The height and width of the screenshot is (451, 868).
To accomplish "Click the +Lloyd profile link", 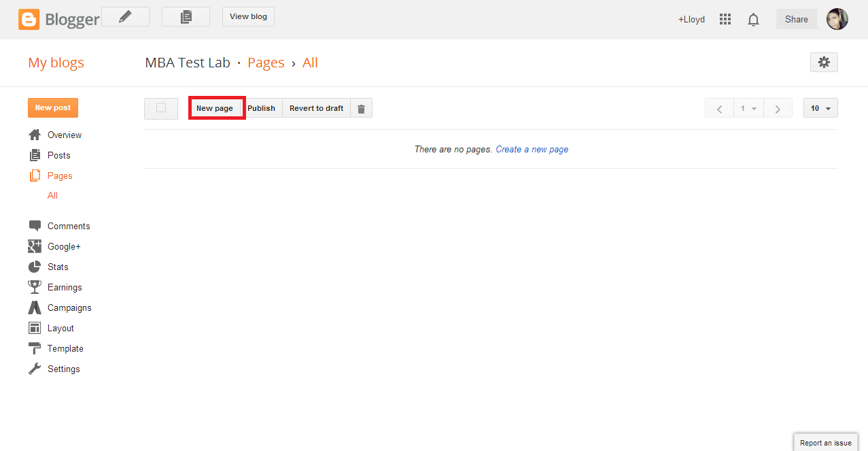I will tap(691, 20).
